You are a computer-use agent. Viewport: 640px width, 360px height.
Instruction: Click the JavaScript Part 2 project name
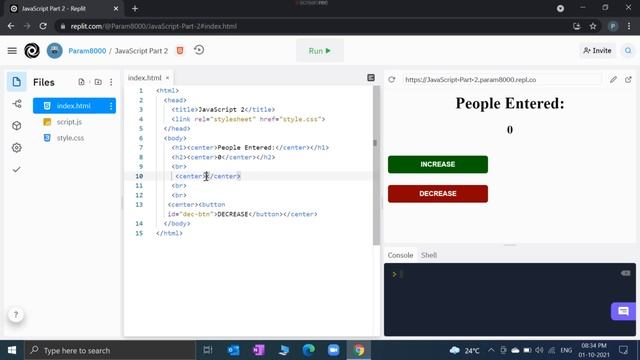coord(141,51)
